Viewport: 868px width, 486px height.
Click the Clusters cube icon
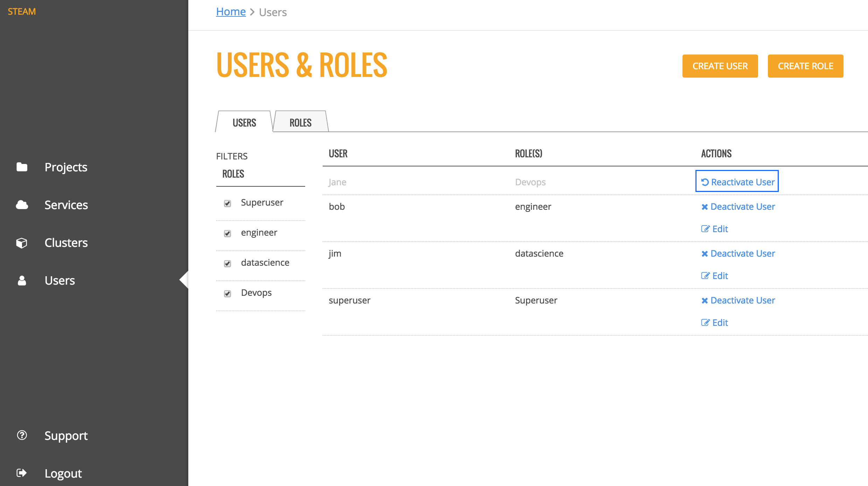point(22,243)
